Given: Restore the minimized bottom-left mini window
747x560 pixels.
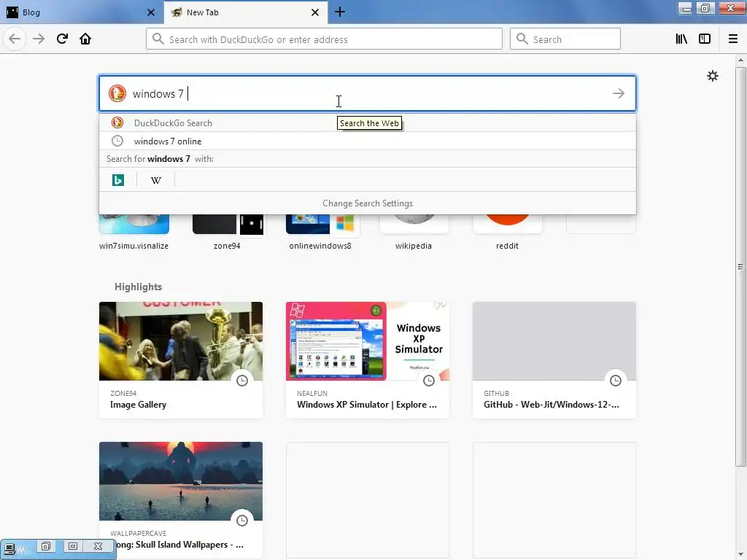Looking at the screenshot, I should (x=46, y=546).
